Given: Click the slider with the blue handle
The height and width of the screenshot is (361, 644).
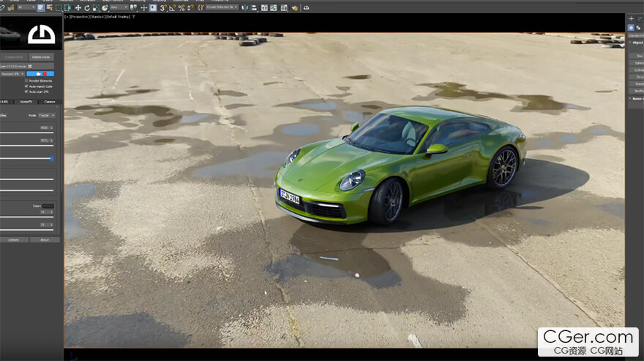Looking at the screenshot, I should (26, 158).
